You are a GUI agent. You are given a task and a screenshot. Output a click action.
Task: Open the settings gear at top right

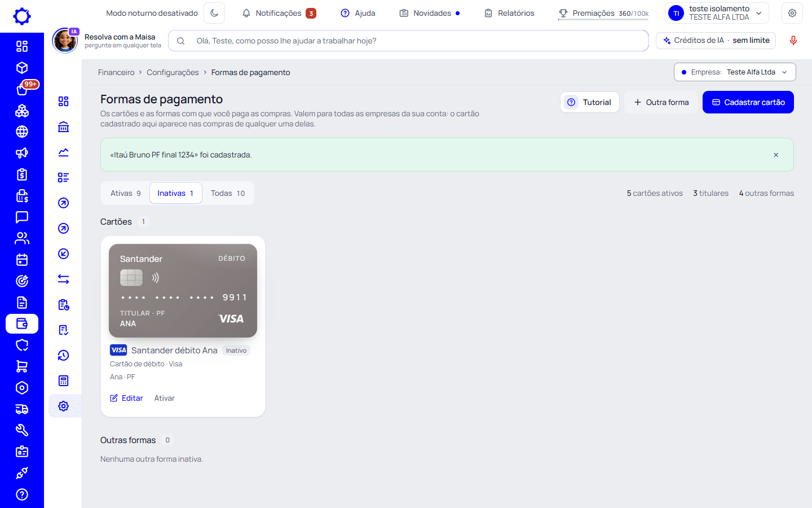(x=792, y=13)
